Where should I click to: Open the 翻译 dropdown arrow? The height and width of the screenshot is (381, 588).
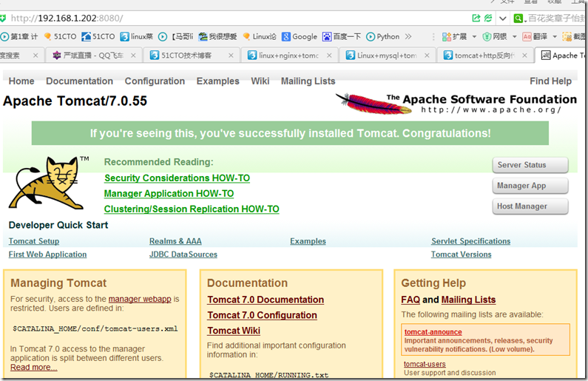pyautogui.click(x=555, y=37)
